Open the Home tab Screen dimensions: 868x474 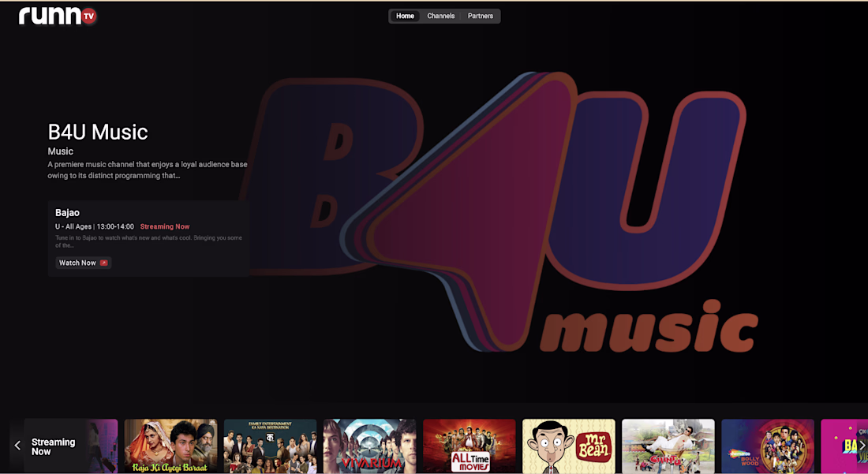click(x=406, y=16)
